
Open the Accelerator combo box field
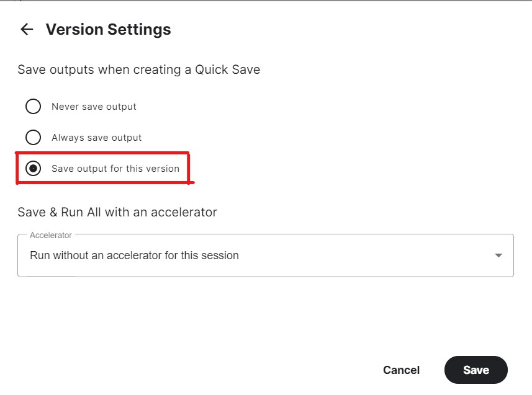click(x=265, y=255)
